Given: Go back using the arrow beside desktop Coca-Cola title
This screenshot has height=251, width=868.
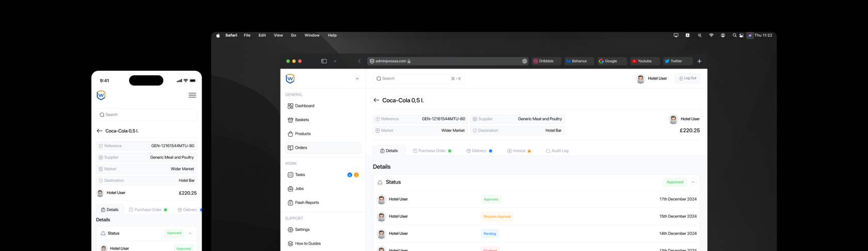Looking at the screenshot, I should [x=376, y=100].
